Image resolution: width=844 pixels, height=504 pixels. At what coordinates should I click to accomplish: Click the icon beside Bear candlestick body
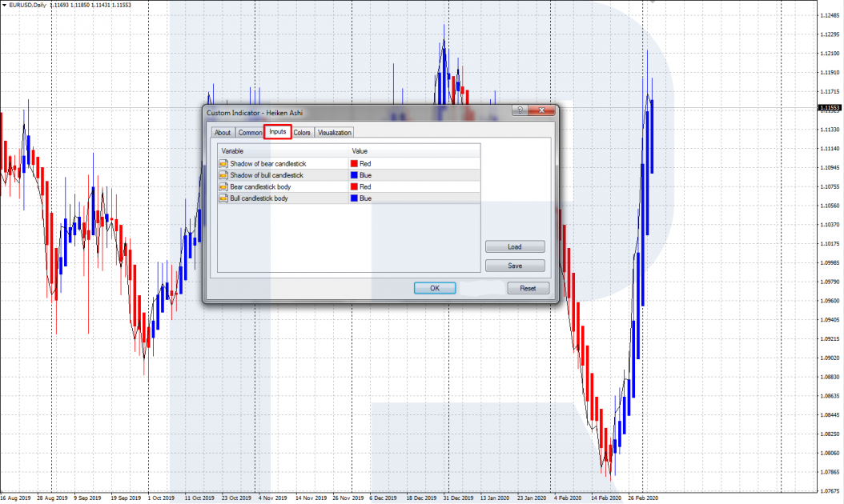[223, 186]
